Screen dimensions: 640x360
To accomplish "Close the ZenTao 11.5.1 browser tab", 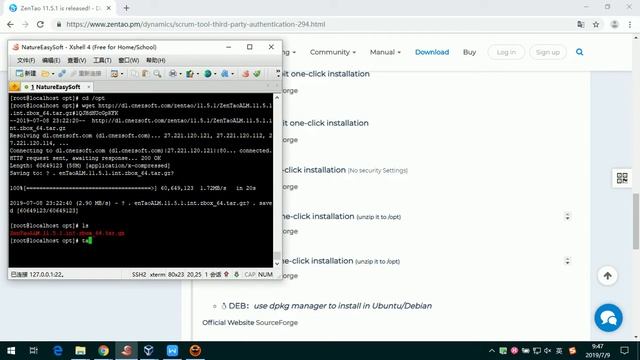I will point(109,8).
